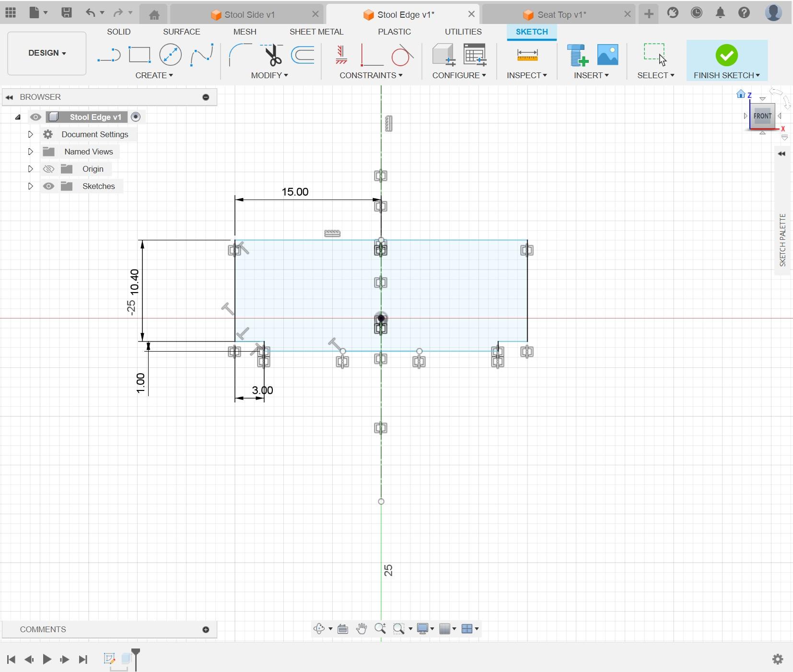The width and height of the screenshot is (793, 672).
Task: Apply the Tangent constraint icon
Action: tap(402, 55)
